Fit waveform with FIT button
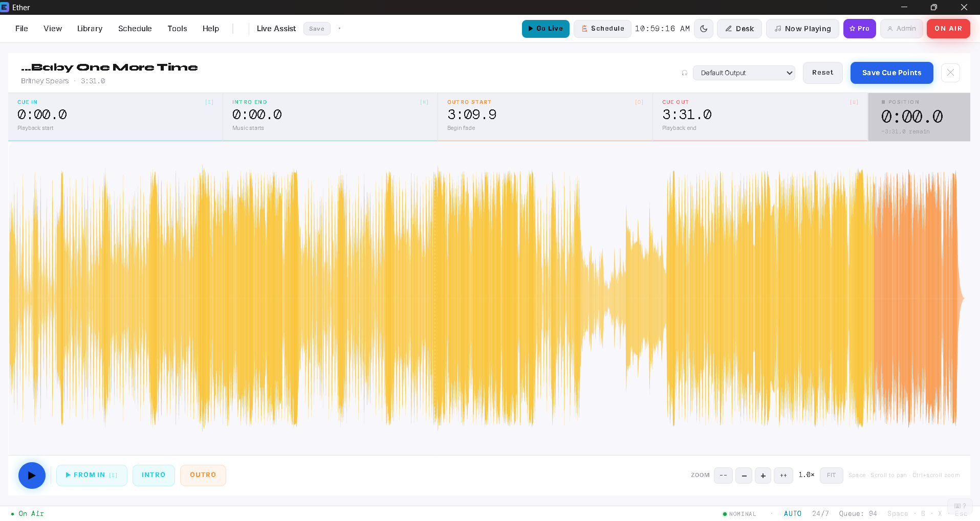Screen dimensions: 980x521 coord(831,475)
